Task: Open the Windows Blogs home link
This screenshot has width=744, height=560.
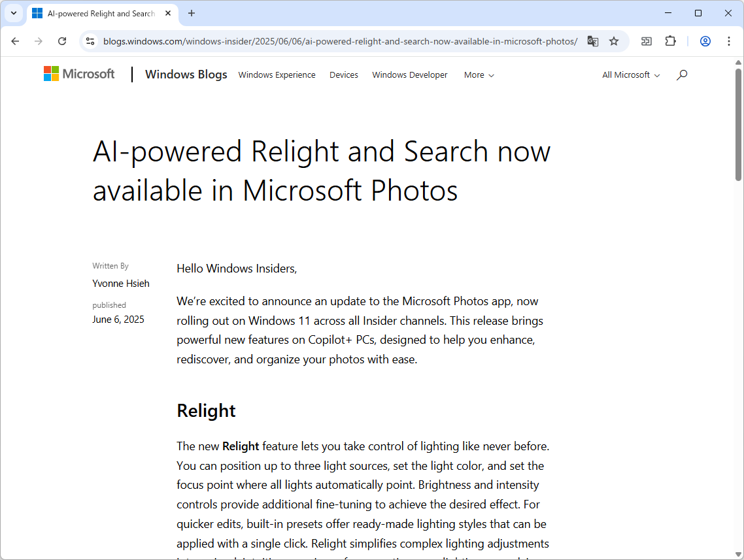Action: (x=186, y=74)
